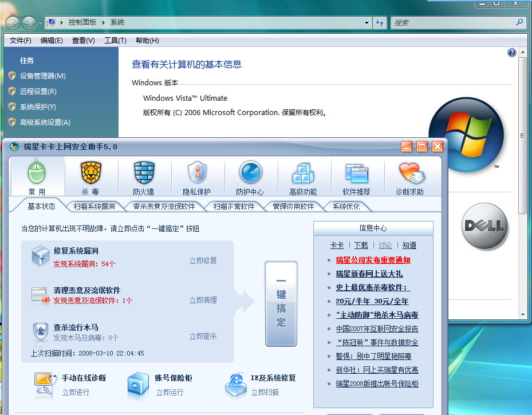Click the 系统 breadcrumb in address bar
The image size is (532, 415).
coord(117,22)
